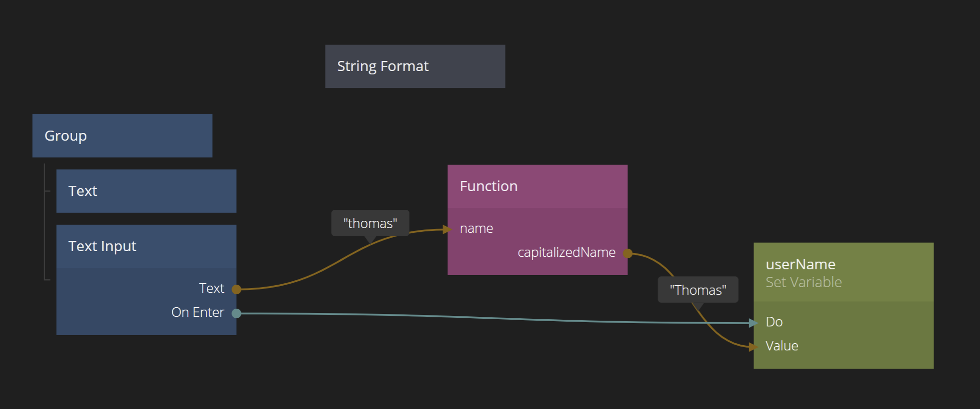Viewport: 980px width, 409px height.
Task: Select the teal On Enter signal wire
Action: [x=480, y=318]
